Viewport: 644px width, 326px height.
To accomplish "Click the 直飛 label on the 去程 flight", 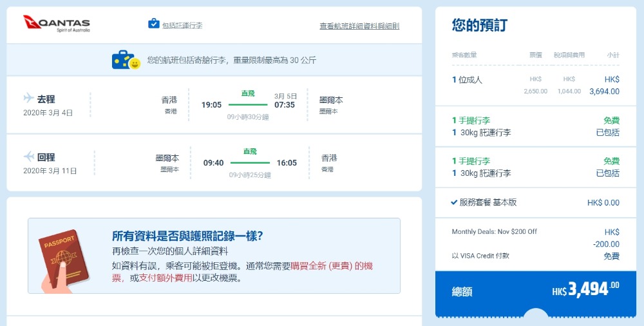I will [x=248, y=93].
